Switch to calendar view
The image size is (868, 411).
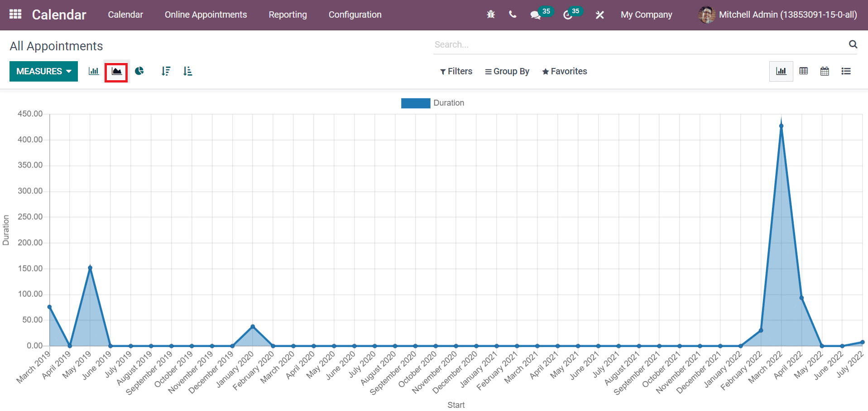[x=825, y=71]
